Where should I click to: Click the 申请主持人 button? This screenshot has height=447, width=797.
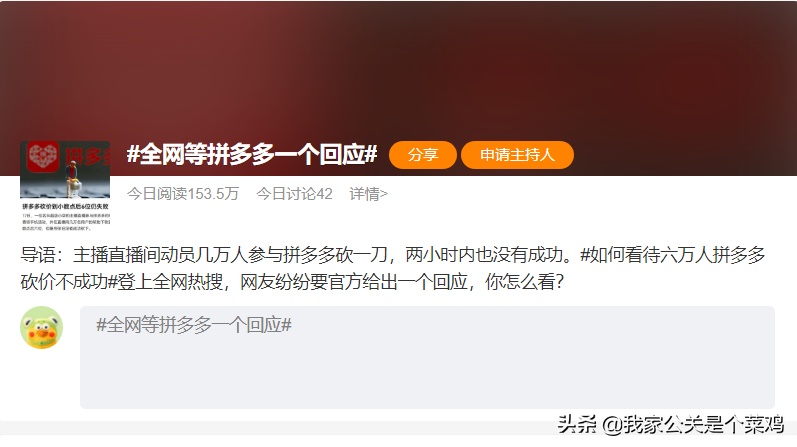(x=517, y=155)
